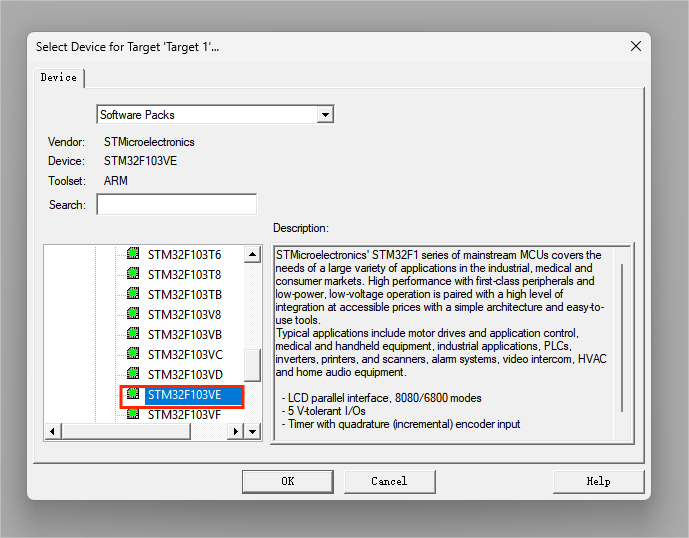Click the chip icon beside STM32F103T8
The height and width of the screenshot is (538, 689).
click(x=132, y=274)
